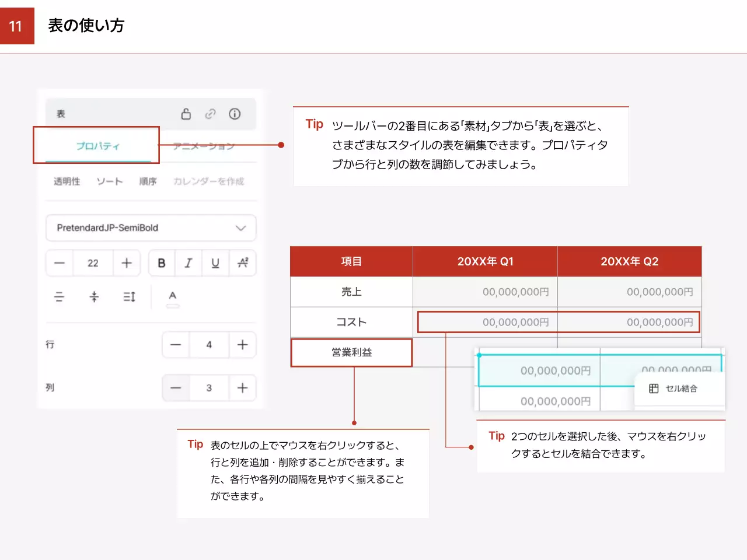747x560 pixels.
Task: Click the link chain icon beside the lock
Action: coord(210,114)
